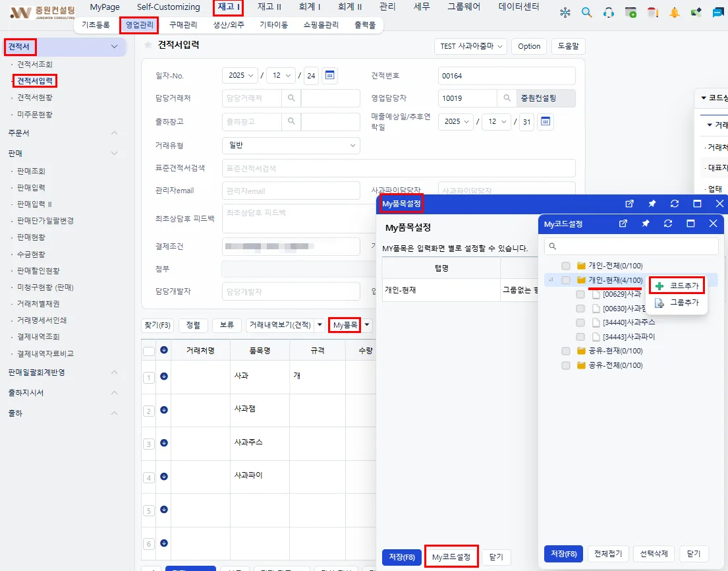728x571 pixels.
Task: Click the star favorite icon beside 견적서입력
Action: point(148,45)
